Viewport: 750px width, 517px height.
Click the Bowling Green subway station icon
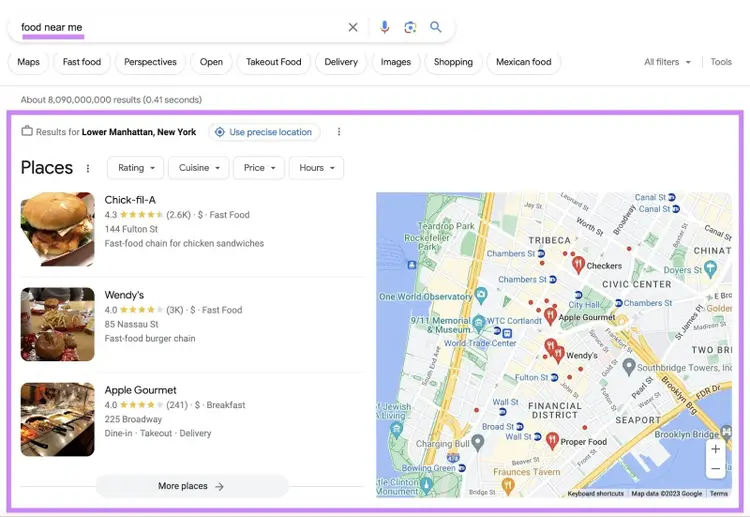point(462,468)
